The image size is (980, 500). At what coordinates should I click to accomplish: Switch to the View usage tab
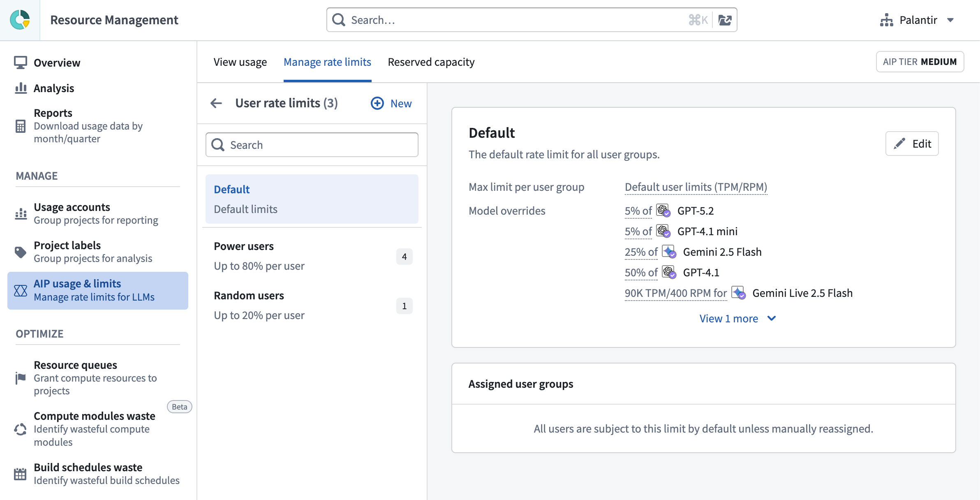point(240,62)
